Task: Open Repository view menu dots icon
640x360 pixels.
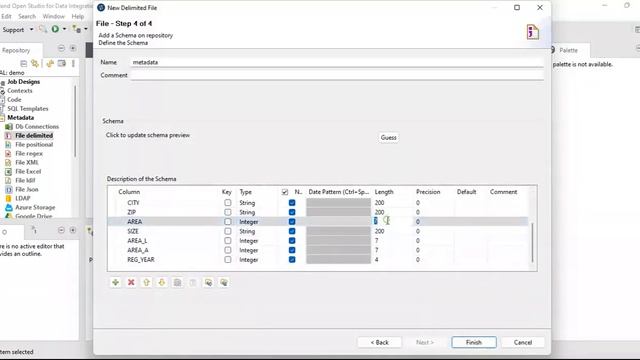Action: (73, 63)
